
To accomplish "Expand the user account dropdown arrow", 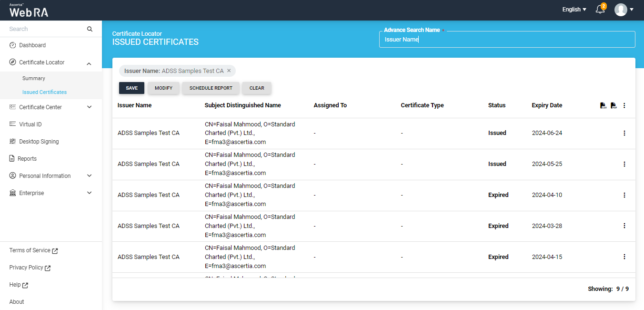I will click(x=632, y=10).
